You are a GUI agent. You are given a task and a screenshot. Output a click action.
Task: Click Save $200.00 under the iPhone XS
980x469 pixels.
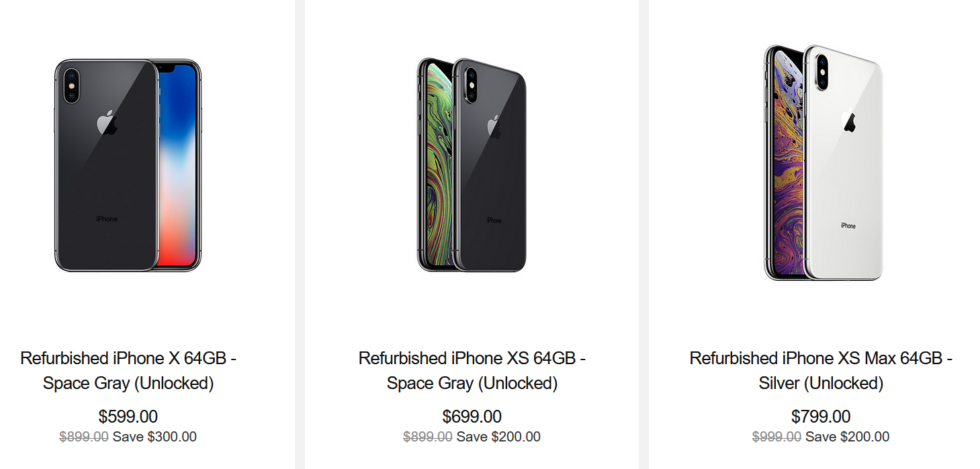pyautogui.click(x=498, y=437)
